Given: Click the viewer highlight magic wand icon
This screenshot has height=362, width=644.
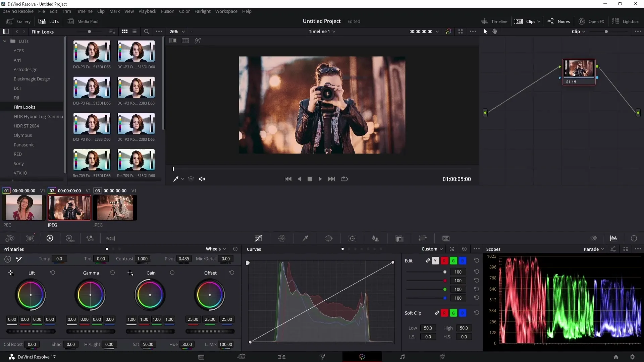Looking at the screenshot, I should (198, 41).
